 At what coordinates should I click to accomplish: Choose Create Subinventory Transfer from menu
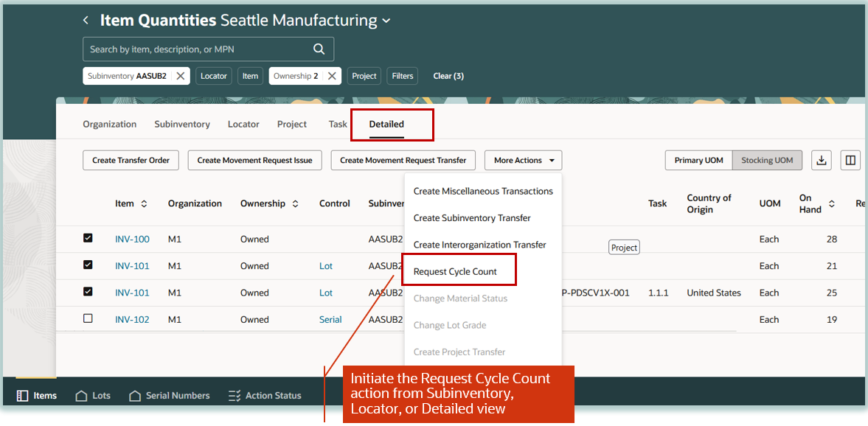(x=483, y=218)
